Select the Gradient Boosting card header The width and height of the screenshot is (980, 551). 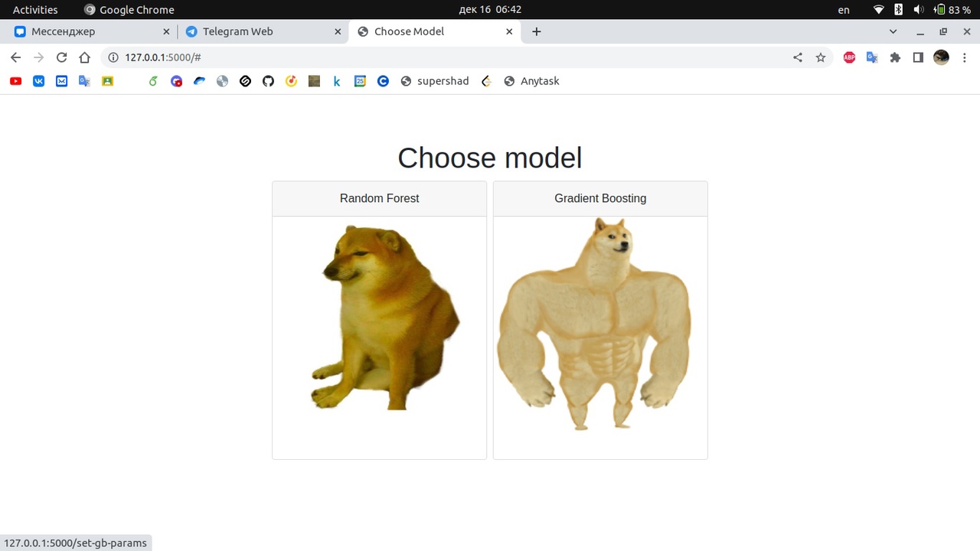click(x=600, y=199)
